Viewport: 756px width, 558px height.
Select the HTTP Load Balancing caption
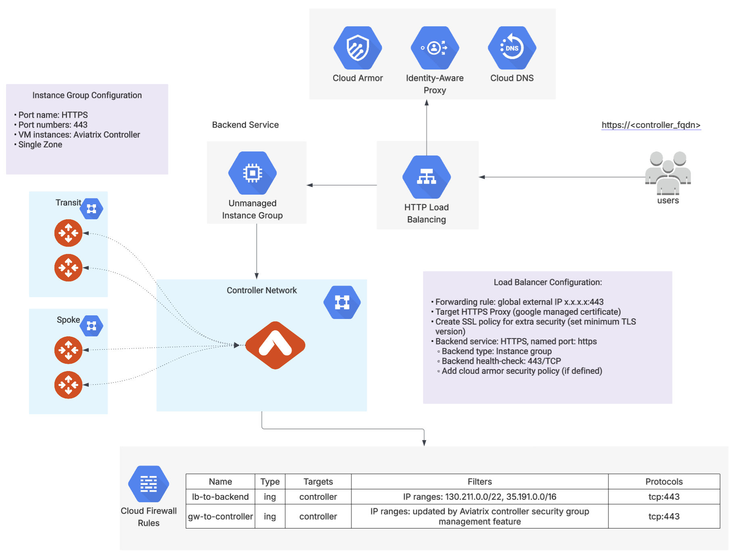(x=426, y=213)
